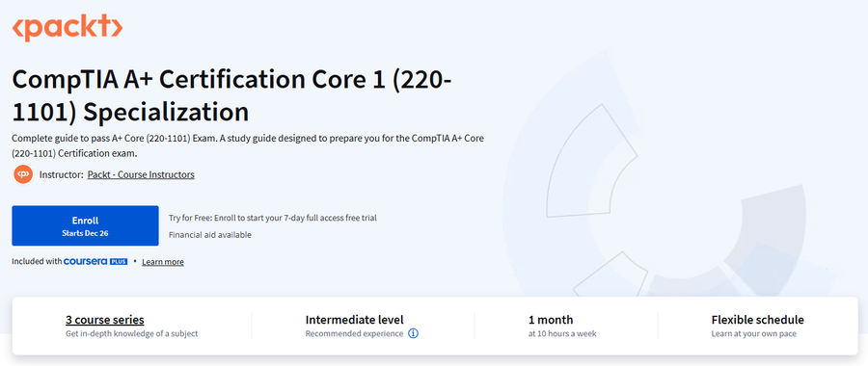Click the round Packt instructor avatar icon

point(23,174)
